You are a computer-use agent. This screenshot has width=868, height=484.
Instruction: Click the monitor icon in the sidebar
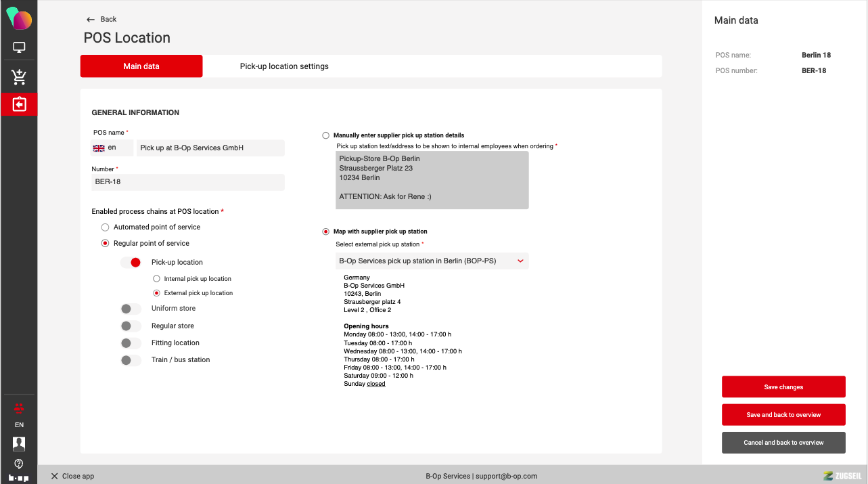pos(19,47)
